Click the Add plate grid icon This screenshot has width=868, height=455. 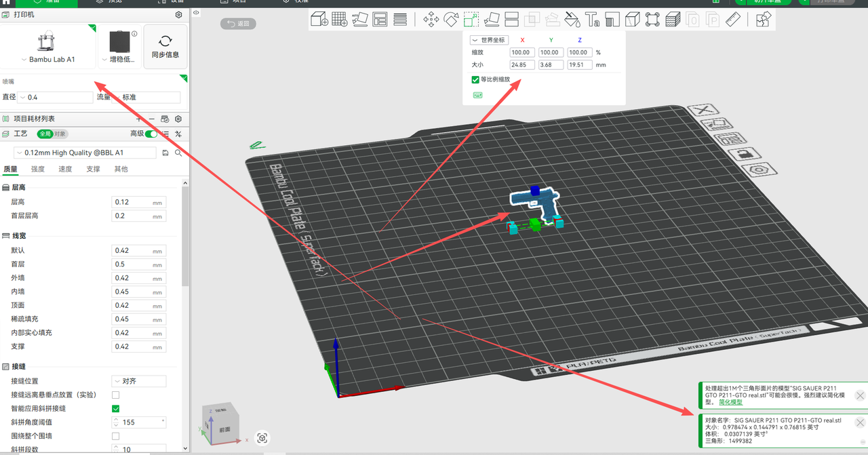click(x=340, y=20)
